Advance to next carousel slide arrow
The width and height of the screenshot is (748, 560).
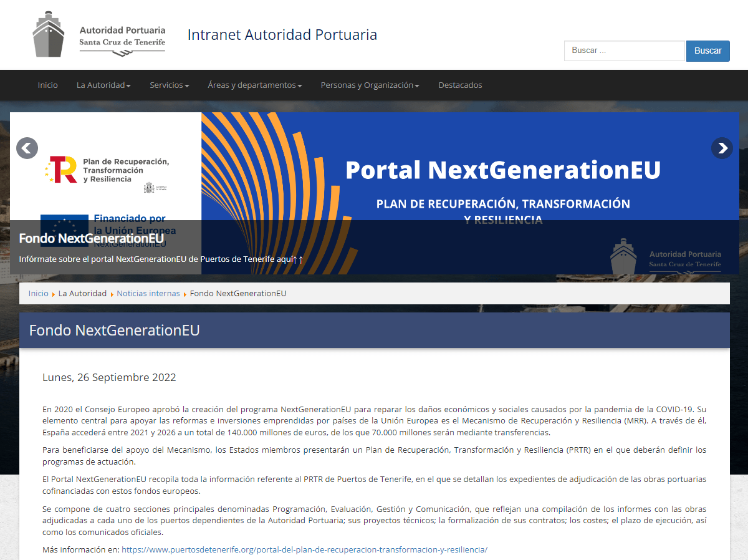point(722,148)
